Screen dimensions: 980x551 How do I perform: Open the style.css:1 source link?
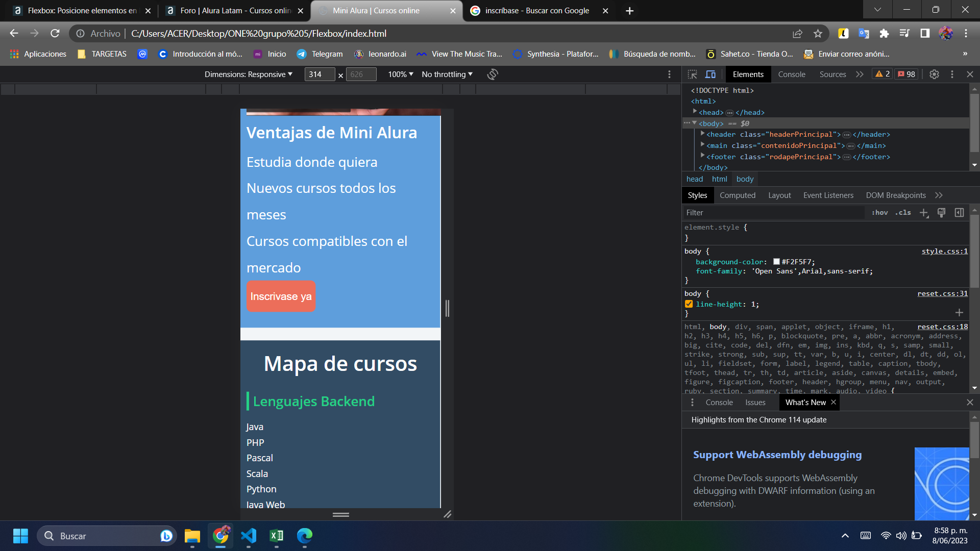point(944,251)
